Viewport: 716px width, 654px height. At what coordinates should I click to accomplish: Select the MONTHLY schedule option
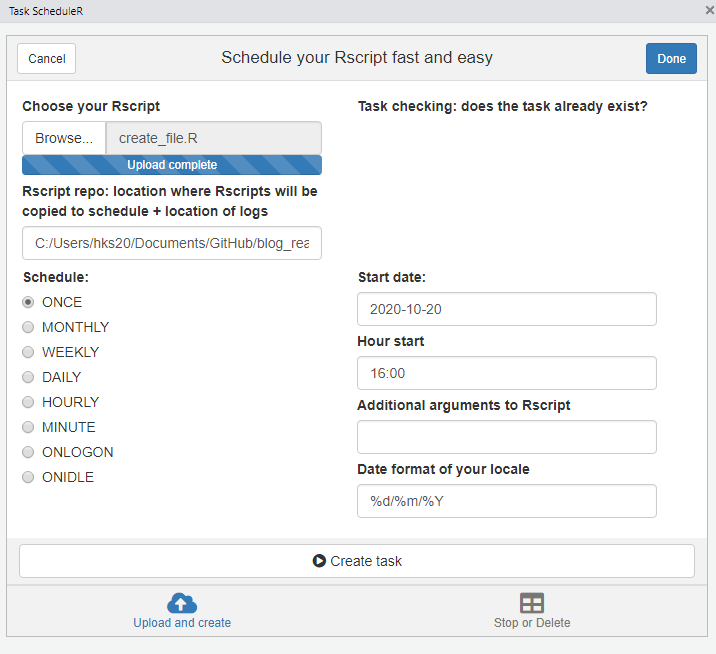[x=29, y=327]
